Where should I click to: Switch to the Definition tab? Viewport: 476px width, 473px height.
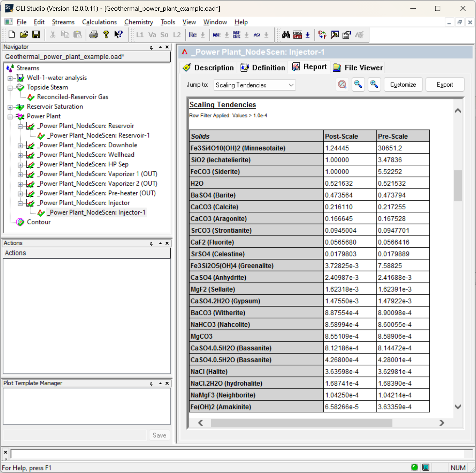pos(263,67)
